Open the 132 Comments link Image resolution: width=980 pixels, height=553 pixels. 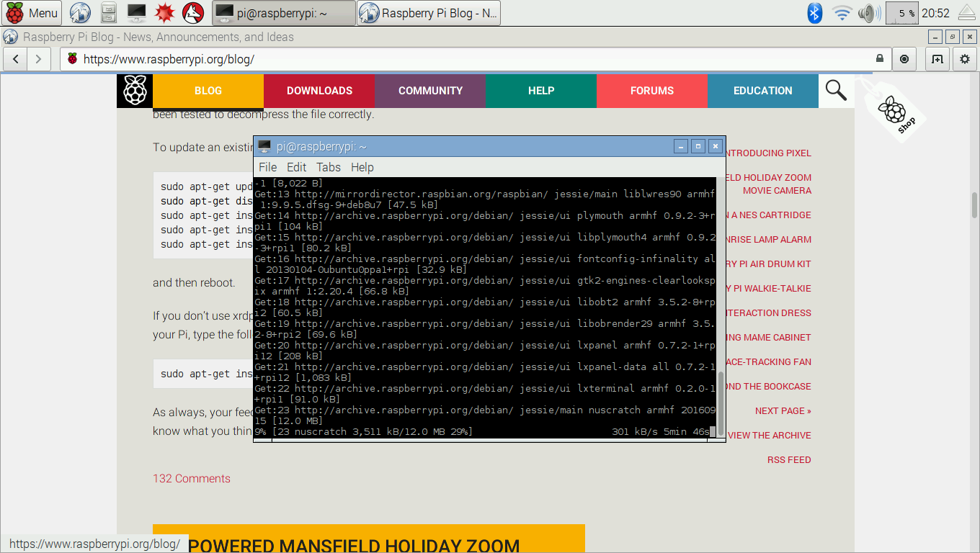(x=192, y=479)
